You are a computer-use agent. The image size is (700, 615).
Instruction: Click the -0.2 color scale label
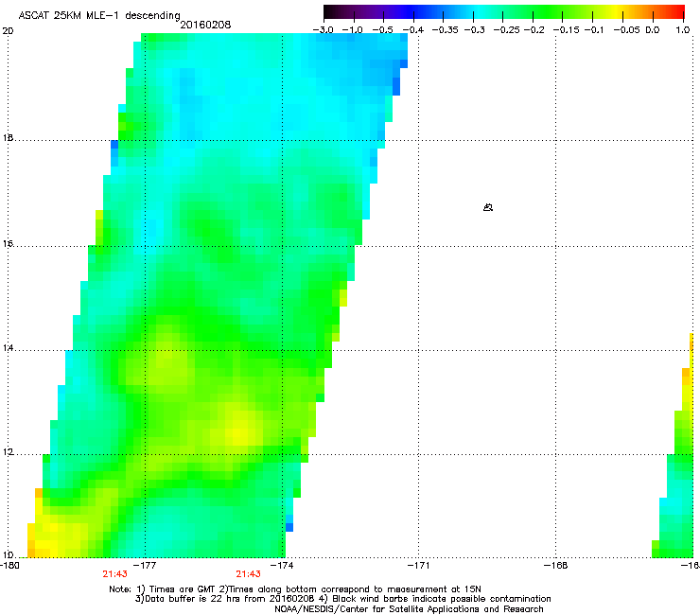534,30
